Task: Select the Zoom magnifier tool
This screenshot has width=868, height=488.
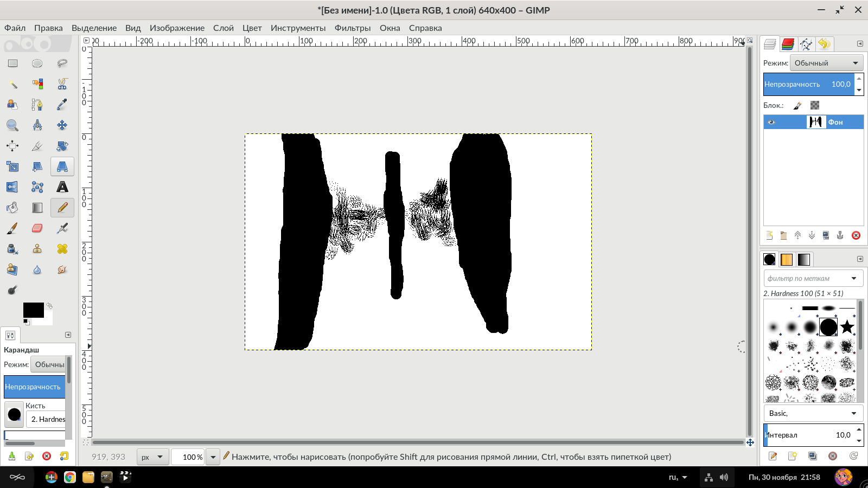Action: (x=12, y=125)
